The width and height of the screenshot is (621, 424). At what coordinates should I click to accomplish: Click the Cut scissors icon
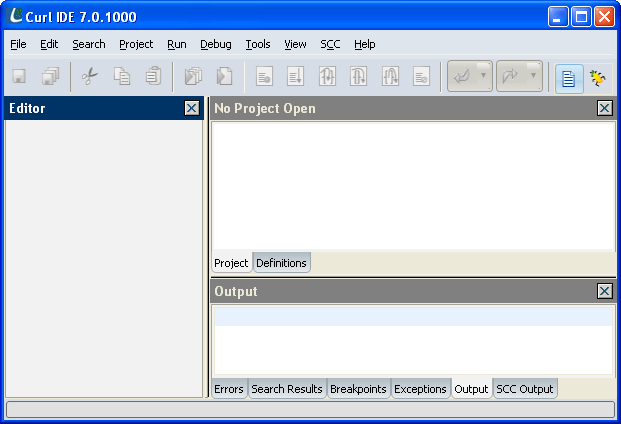tap(90, 77)
